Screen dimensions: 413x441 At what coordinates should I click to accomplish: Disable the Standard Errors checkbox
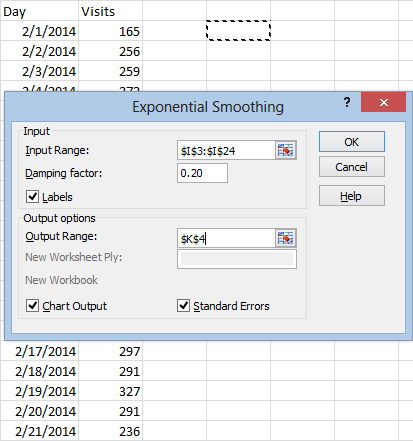pyautogui.click(x=183, y=305)
